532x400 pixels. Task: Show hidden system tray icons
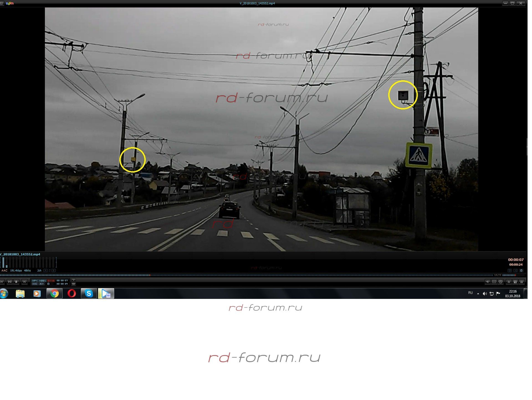coord(478,293)
